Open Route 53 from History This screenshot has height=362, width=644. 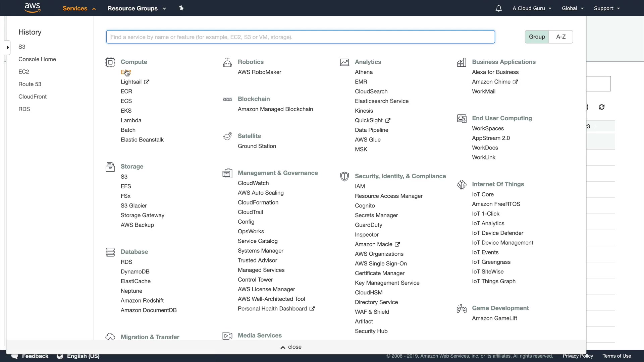[x=30, y=84]
